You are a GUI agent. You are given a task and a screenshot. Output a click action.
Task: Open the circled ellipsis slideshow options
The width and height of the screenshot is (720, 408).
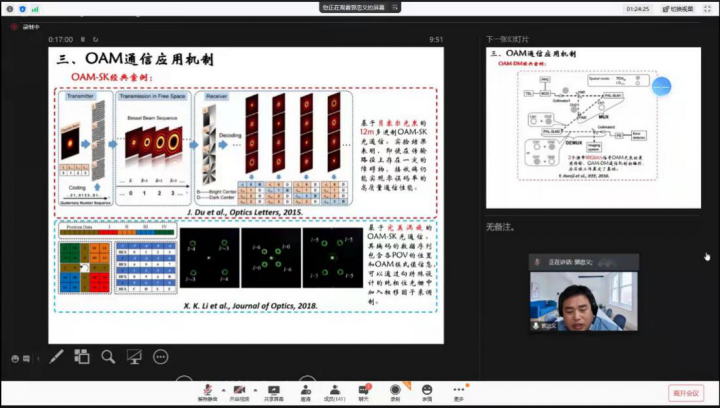pyautogui.click(x=160, y=356)
